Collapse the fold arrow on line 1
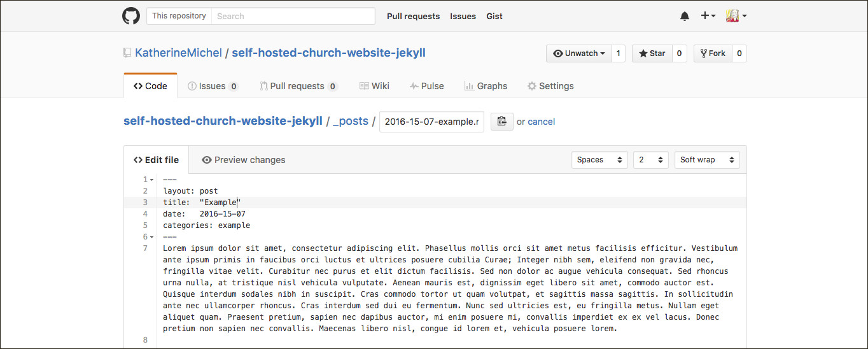This screenshot has height=349, width=868. (x=151, y=180)
